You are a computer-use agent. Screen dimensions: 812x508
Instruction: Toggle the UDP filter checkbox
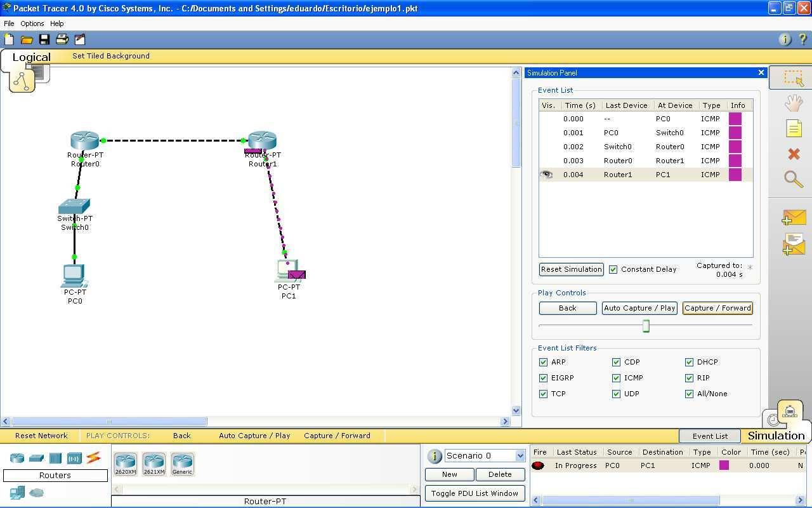pyautogui.click(x=616, y=394)
